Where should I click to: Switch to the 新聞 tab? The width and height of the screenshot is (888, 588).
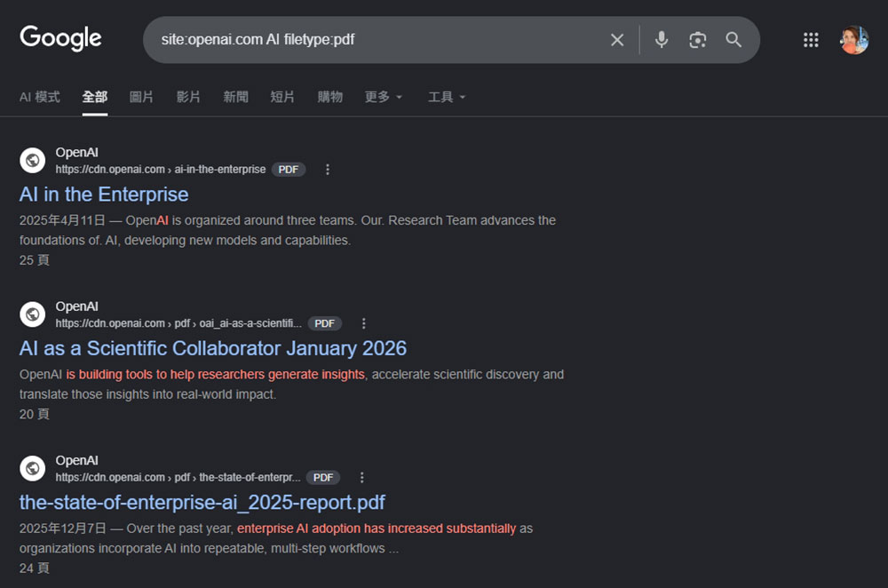(x=235, y=97)
